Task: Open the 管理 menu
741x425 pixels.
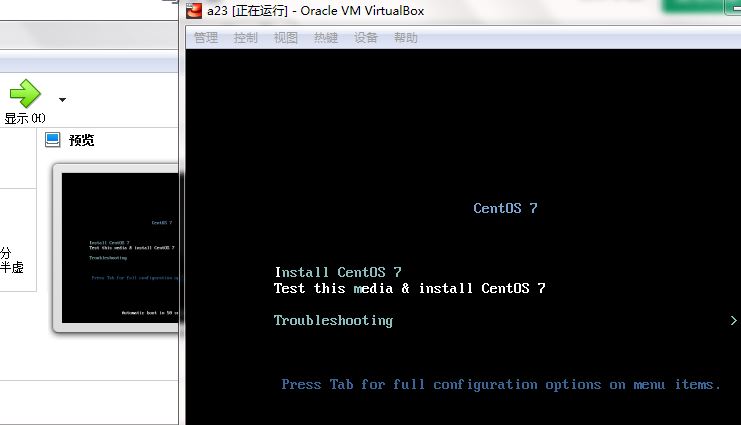Action: click(x=206, y=38)
